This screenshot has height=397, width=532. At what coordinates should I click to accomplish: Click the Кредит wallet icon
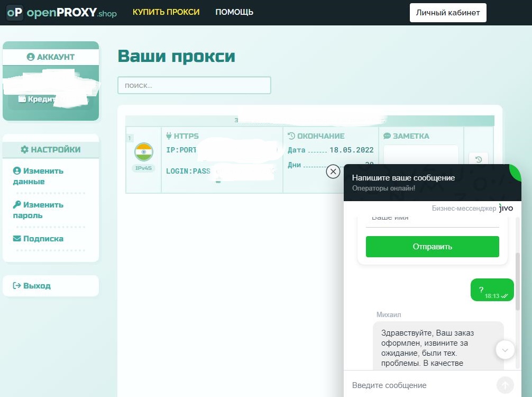point(22,99)
